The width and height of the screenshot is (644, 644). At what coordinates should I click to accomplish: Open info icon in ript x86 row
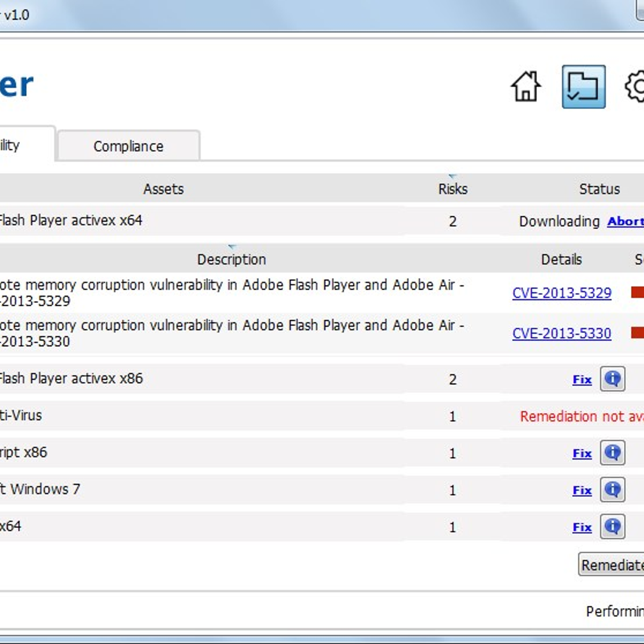pyautogui.click(x=613, y=453)
